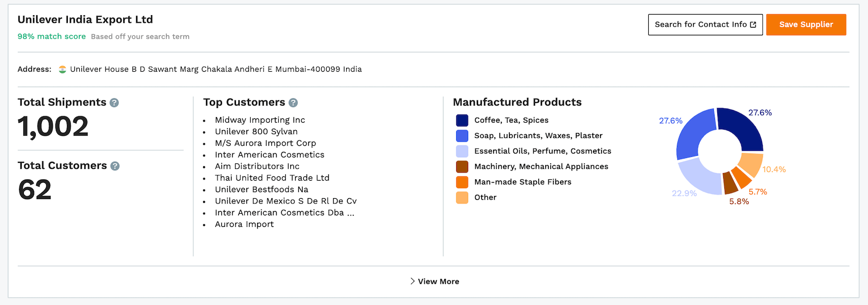Select Thai United Food Trade Ltd customer

(x=272, y=178)
